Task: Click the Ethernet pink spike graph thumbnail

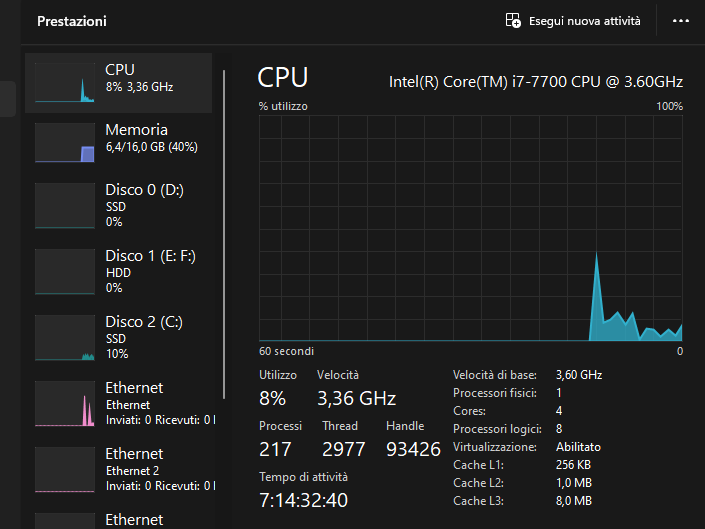Action: click(65, 404)
